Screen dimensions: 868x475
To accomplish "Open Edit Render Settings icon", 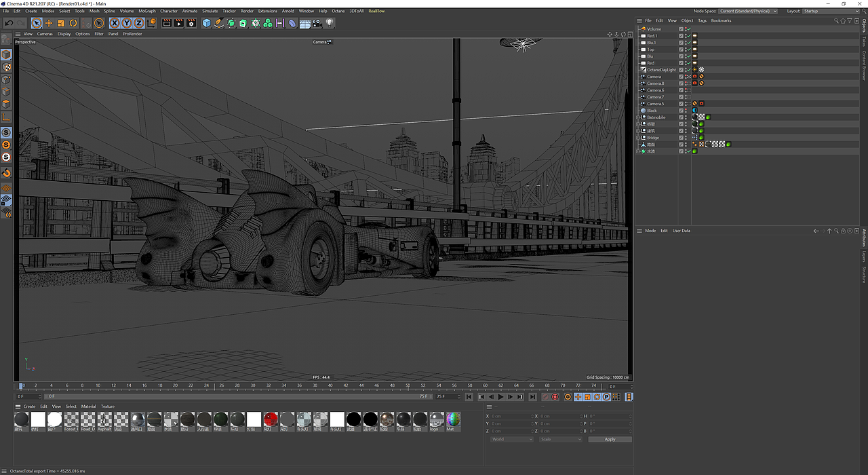I will click(x=191, y=23).
